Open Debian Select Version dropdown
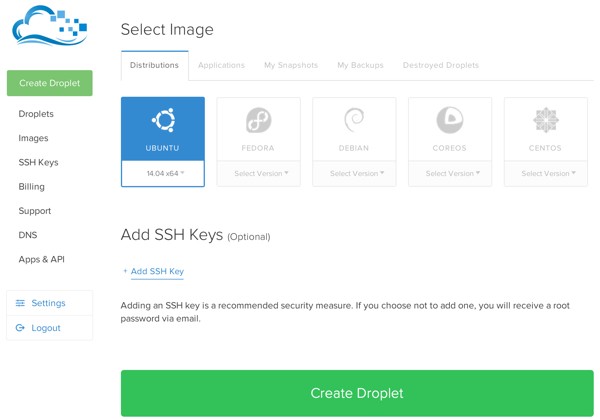This screenshot has height=420, width=600. (x=354, y=173)
